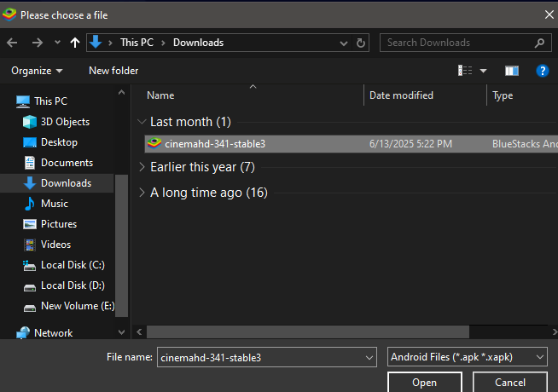Open the recent locations dropdown arrow
The height and width of the screenshot is (392, 558).
click(57, 43)
